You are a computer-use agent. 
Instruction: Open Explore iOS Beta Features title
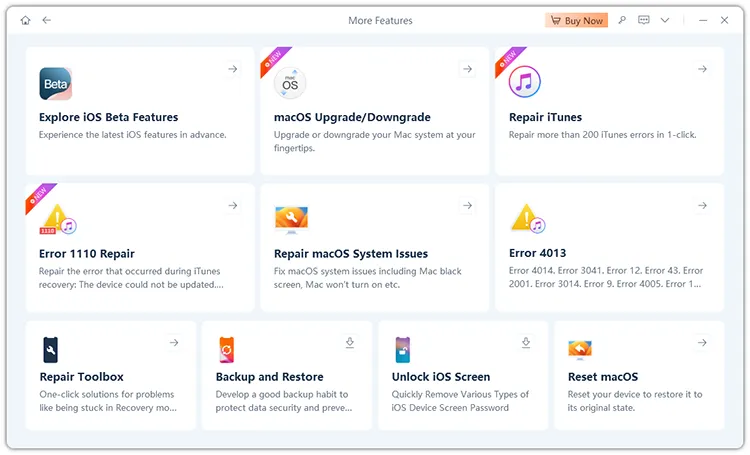109,117
